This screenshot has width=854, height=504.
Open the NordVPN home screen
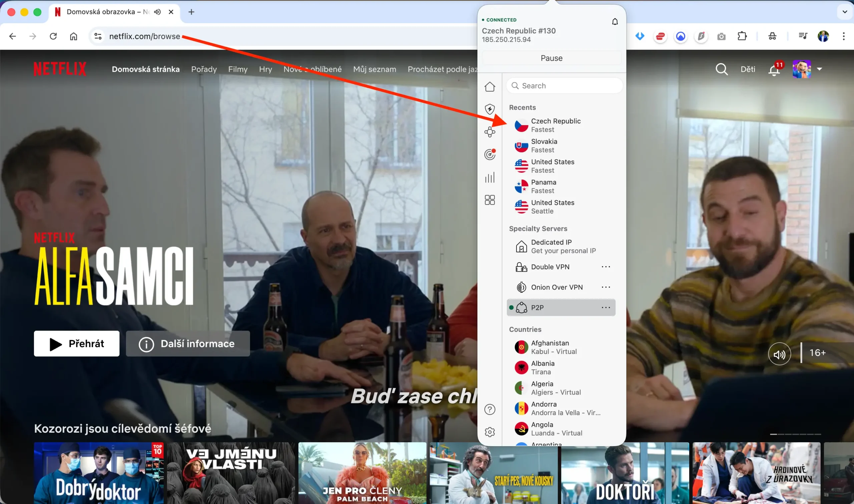pos(490,87)
